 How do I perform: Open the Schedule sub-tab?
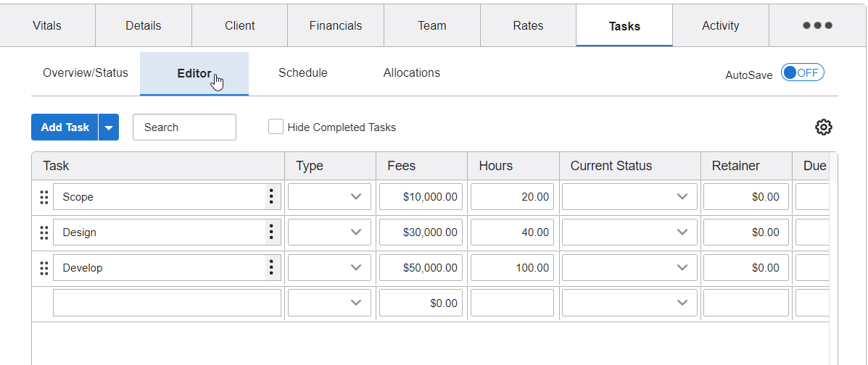[302, 73]
